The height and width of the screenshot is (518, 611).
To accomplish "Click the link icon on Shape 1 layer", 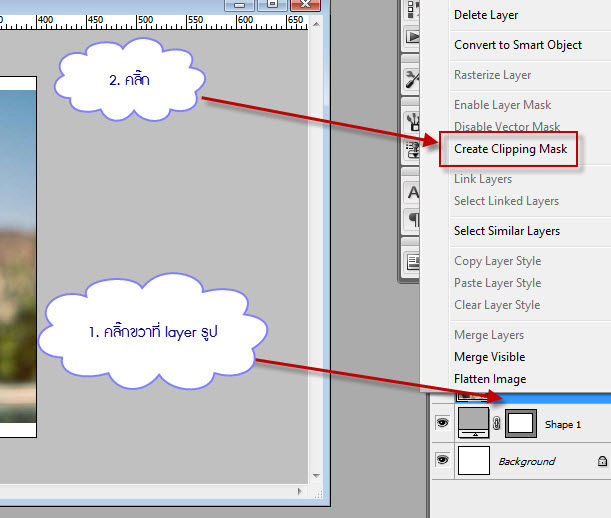I will (x=496, y=423).
